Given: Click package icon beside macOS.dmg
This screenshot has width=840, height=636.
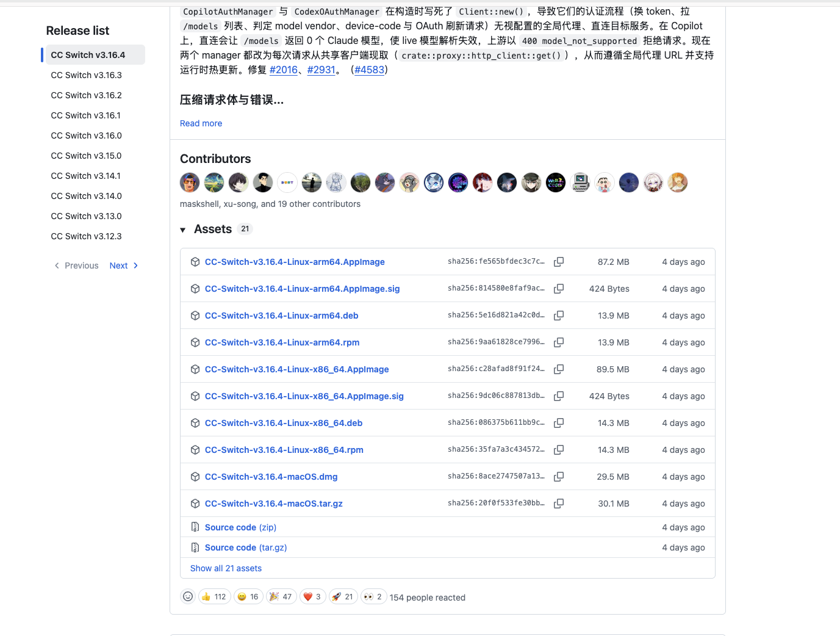Looking at the screenshot, I should [195, 477].
